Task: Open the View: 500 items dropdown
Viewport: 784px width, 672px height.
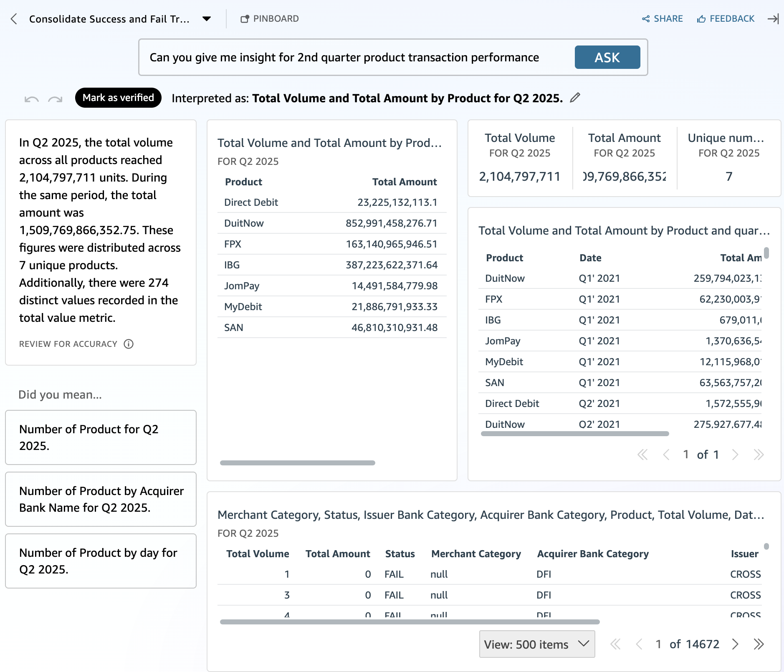Action: pyautogui.click(x=537, y=644)
